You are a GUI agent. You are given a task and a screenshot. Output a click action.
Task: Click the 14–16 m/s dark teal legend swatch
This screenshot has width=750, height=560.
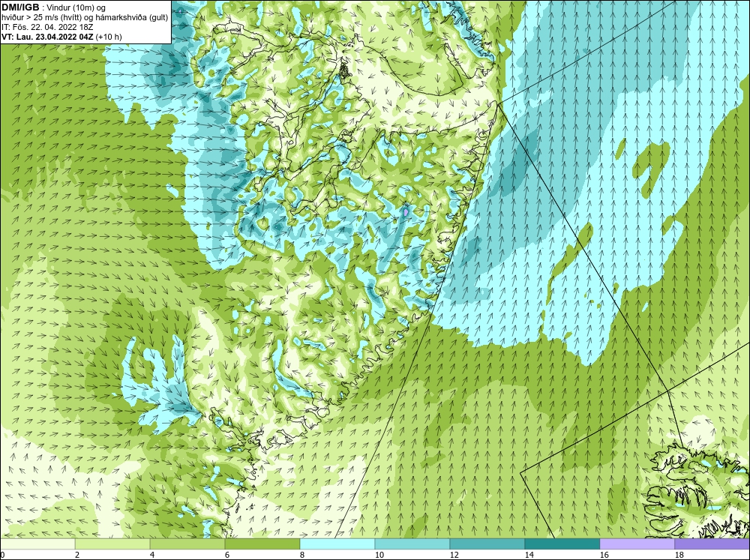(562, 544)
